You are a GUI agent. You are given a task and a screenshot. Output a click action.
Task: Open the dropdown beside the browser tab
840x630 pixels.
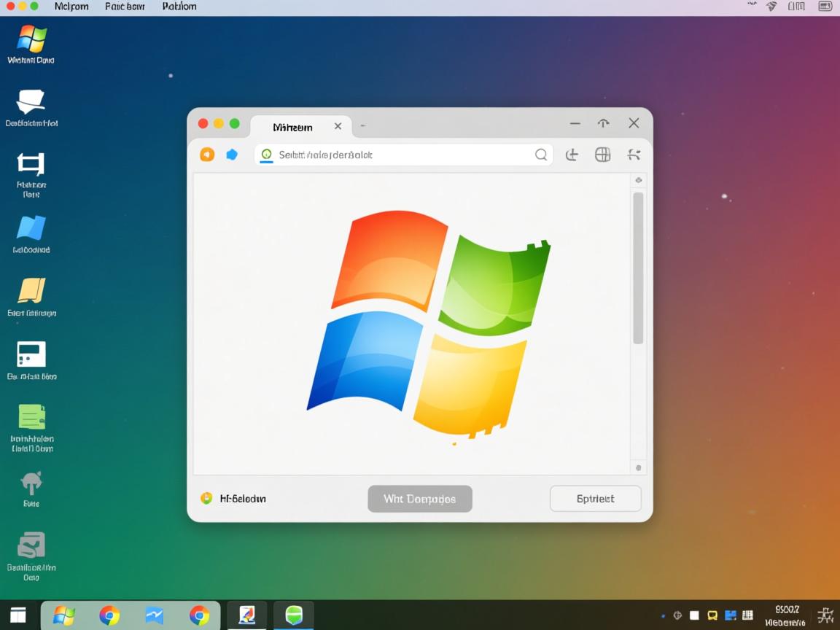click(x=363, y=125)
